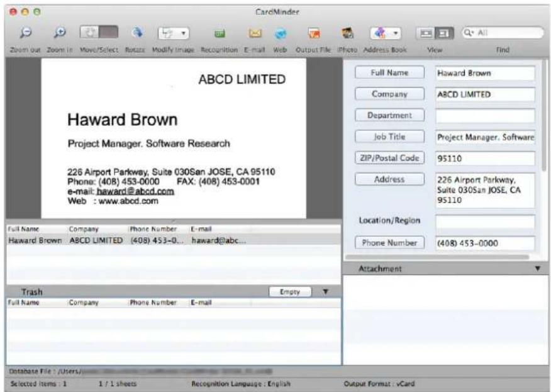Select the Haward Brown row in card list
Image resolution: width=551 pixels, height=392 pixels.
click(174, 240)
